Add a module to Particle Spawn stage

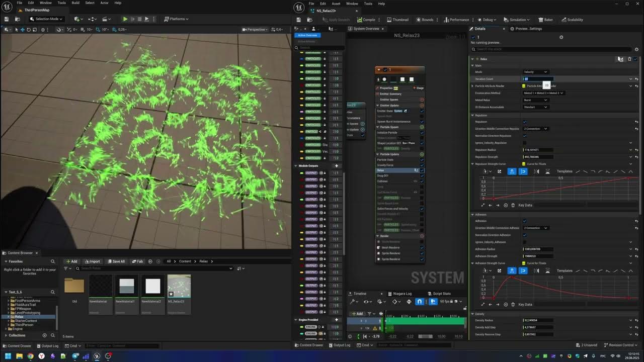pos(422,127)
